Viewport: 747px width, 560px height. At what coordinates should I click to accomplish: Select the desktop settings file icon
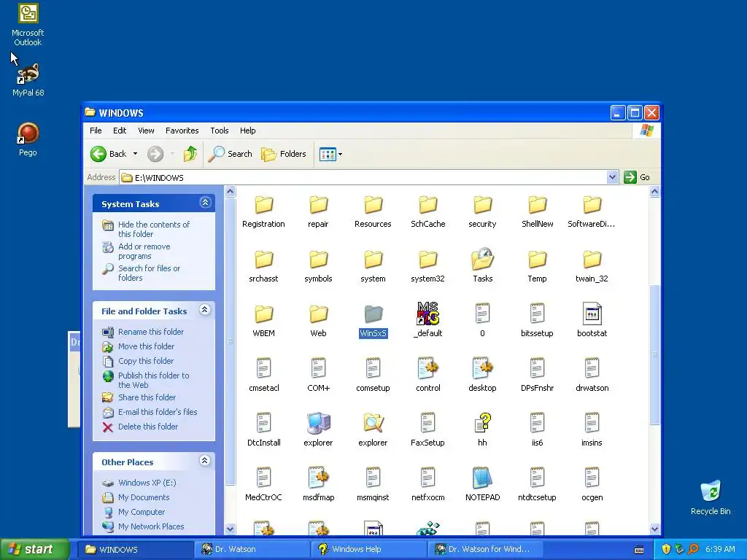click(x=483, y=375)
